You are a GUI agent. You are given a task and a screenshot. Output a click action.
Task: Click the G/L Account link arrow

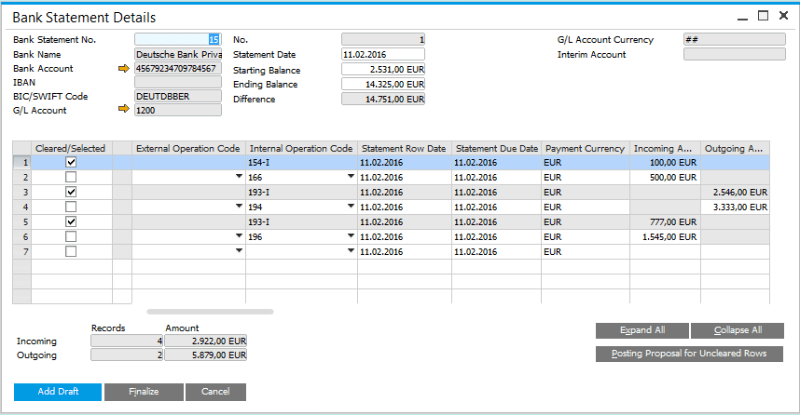pos(124,111)
